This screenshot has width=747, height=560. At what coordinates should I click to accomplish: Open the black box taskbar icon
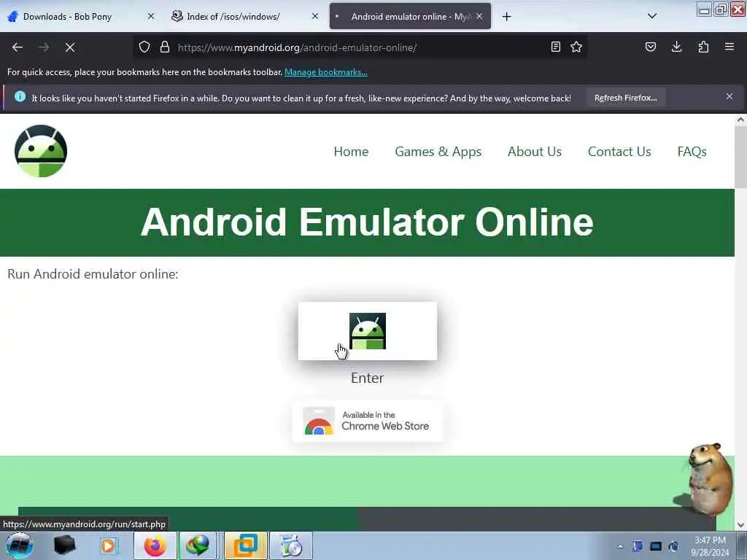click(64, 545)
